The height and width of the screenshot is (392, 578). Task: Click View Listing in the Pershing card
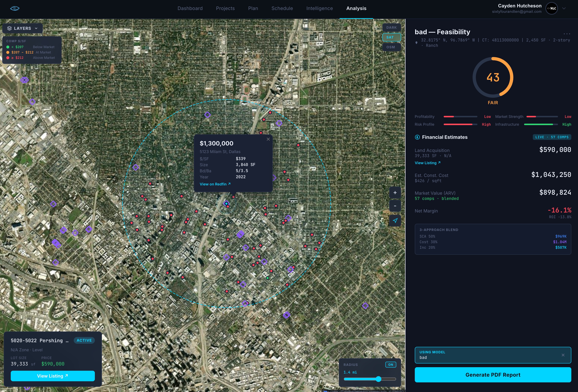(x=52, y=376)
